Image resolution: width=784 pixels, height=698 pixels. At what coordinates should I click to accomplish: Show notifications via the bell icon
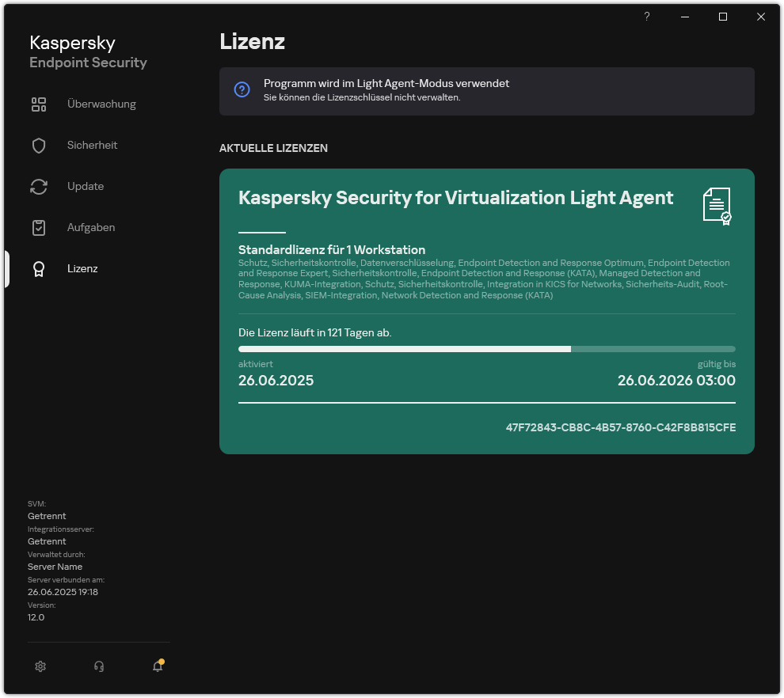pyautogui.click(x=157, y=666)
